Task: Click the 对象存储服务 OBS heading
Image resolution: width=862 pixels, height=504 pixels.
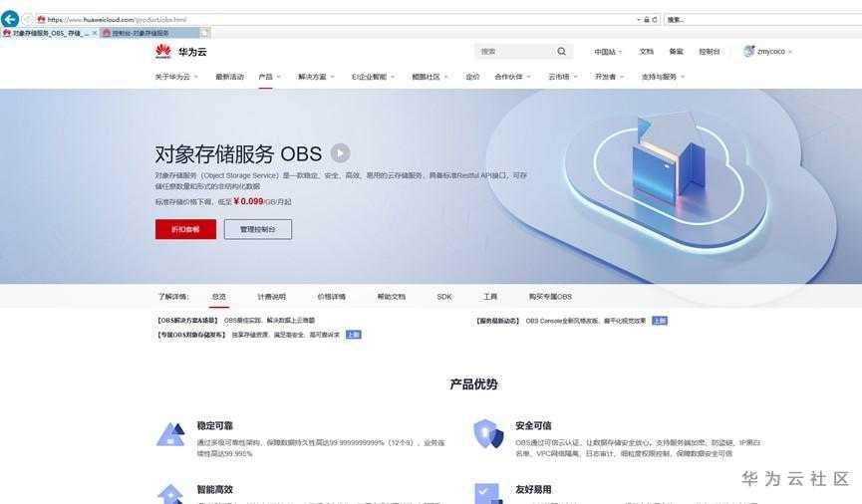Action: pos(238,154)
